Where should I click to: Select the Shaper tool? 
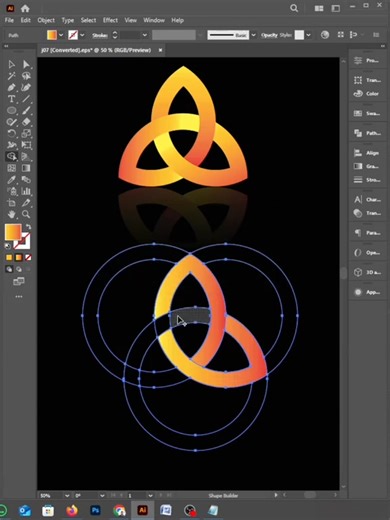[12, 122]
